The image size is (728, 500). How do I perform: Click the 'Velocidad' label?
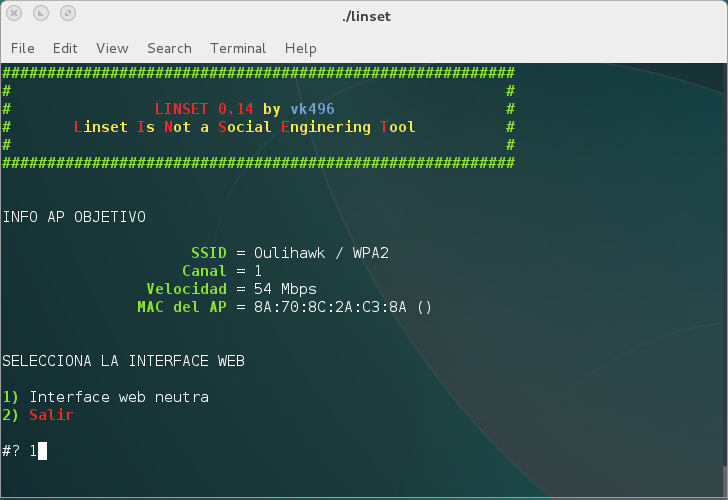tap(187, 289)
